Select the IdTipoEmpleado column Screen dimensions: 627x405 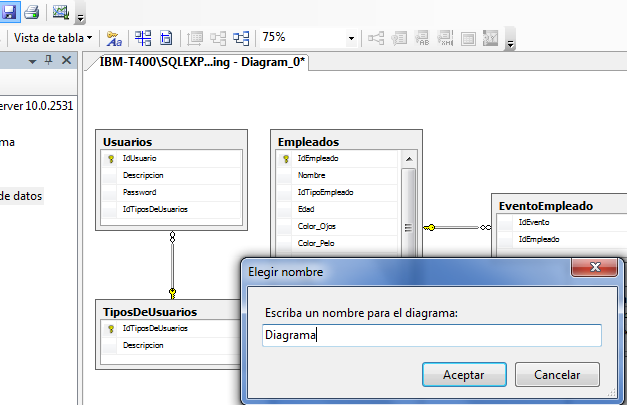(x=337, y=192)
